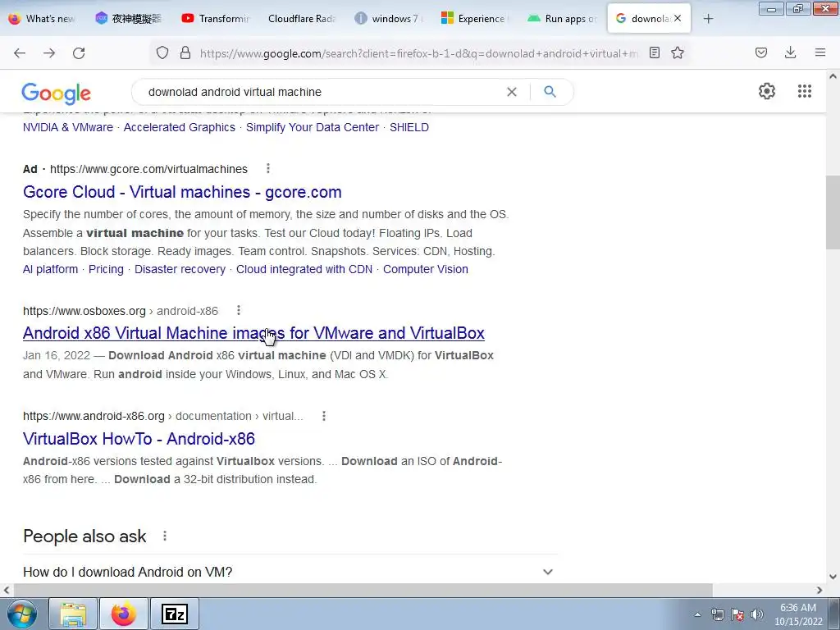Close the current Google search tab

click(678, 18)
